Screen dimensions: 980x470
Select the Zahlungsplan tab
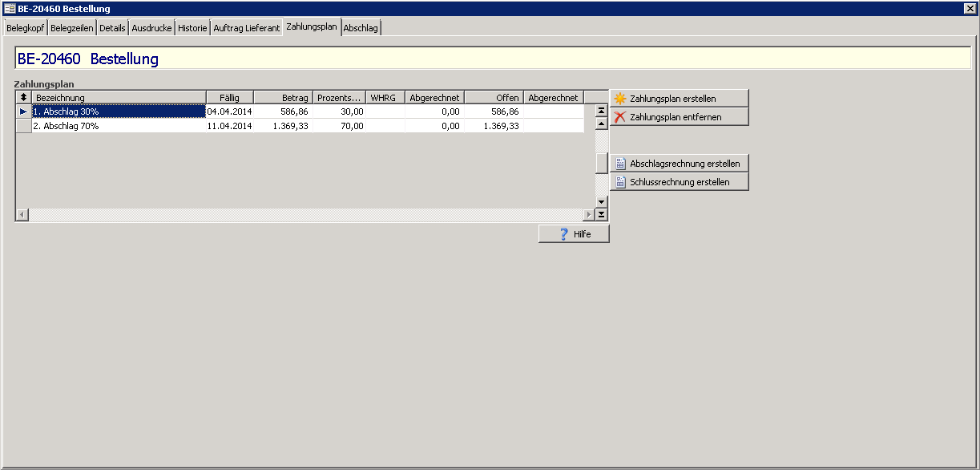(312, 26)
